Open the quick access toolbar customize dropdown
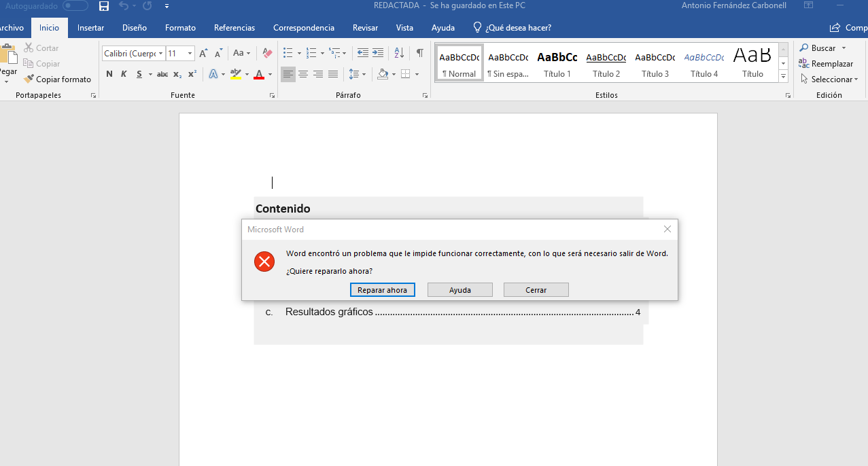This screenshot has width=868, height=466. click(x=167, y=7)
